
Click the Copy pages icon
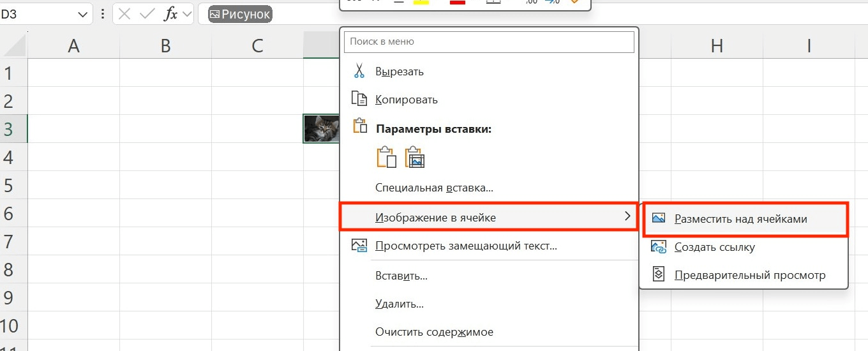click(x=359, y=99)
